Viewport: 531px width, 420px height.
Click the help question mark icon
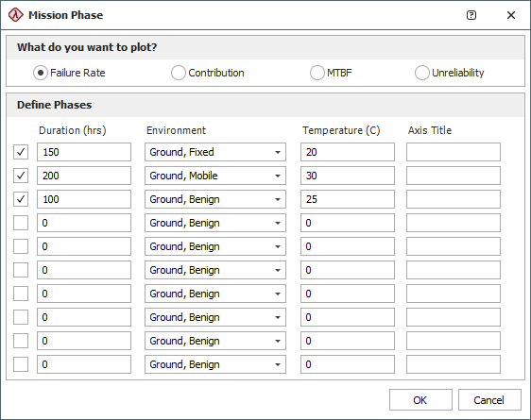point(471,15)
